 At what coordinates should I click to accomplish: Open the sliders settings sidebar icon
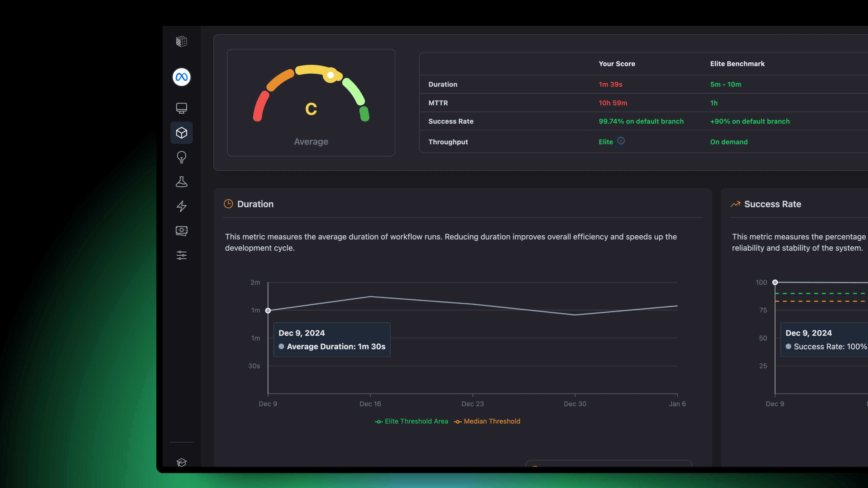181,255
